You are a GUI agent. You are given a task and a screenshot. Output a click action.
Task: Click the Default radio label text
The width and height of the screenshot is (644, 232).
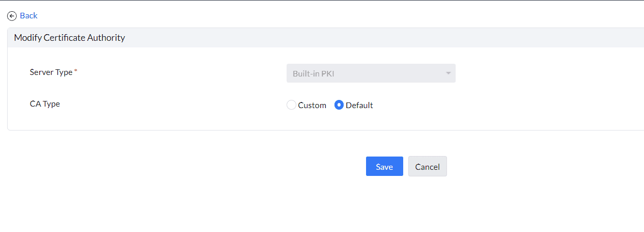(x=359, y=106)
